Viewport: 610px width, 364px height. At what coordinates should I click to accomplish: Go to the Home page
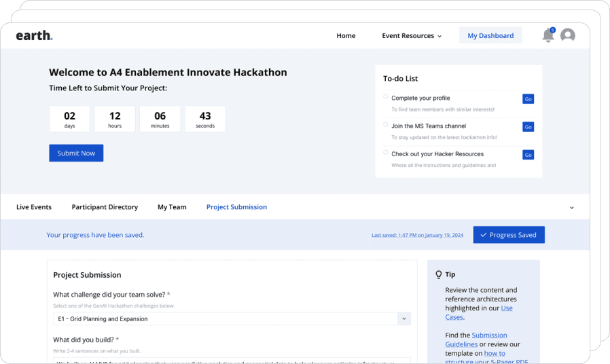coord(346,36)
